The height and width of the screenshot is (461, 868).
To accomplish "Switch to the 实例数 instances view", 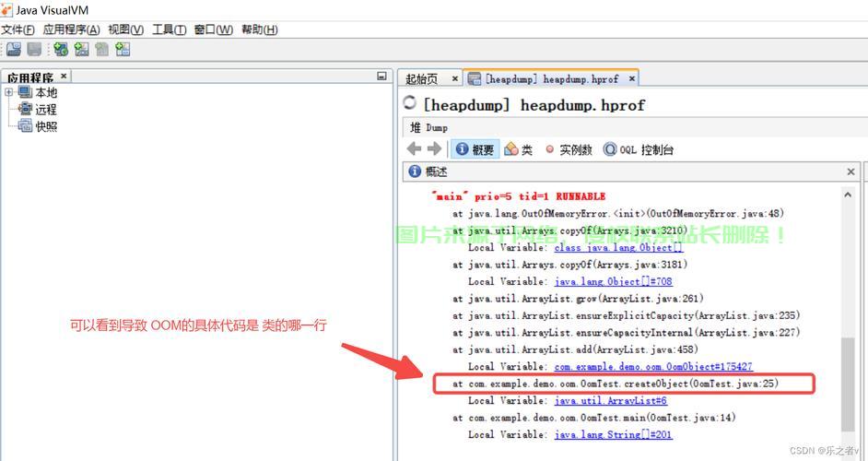I will (x=569, y=149).
